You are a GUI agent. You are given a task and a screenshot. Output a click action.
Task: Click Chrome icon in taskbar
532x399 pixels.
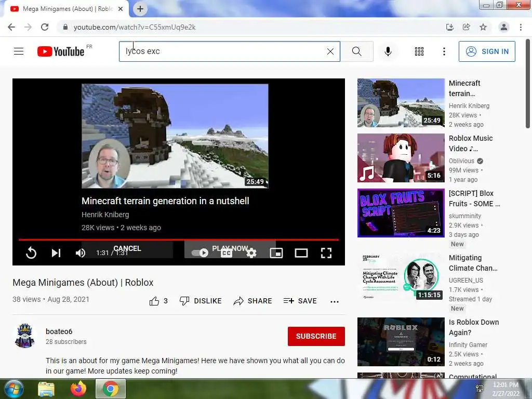point(111,389)
